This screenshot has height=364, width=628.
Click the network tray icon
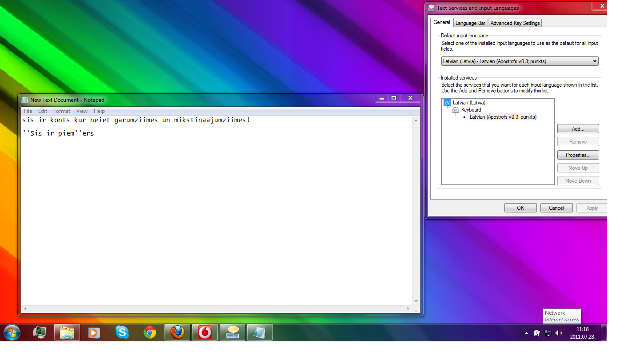(x=548, y=332)
